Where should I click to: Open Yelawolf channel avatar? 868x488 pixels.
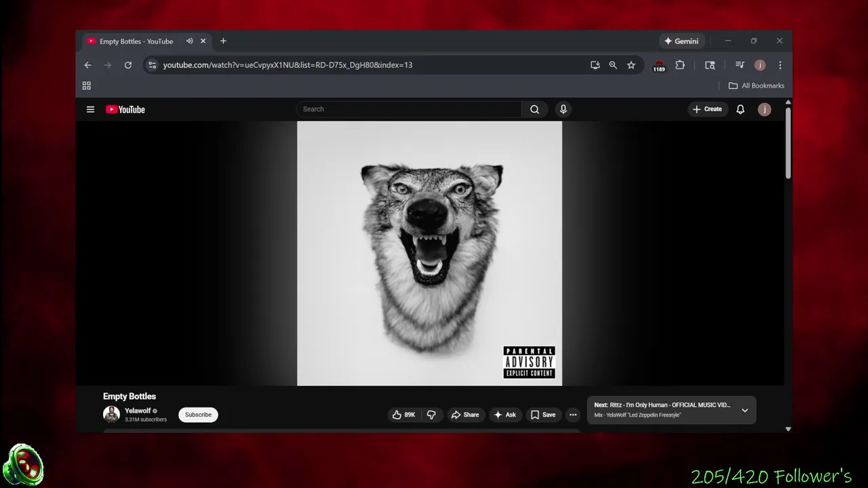click(111, 414)
